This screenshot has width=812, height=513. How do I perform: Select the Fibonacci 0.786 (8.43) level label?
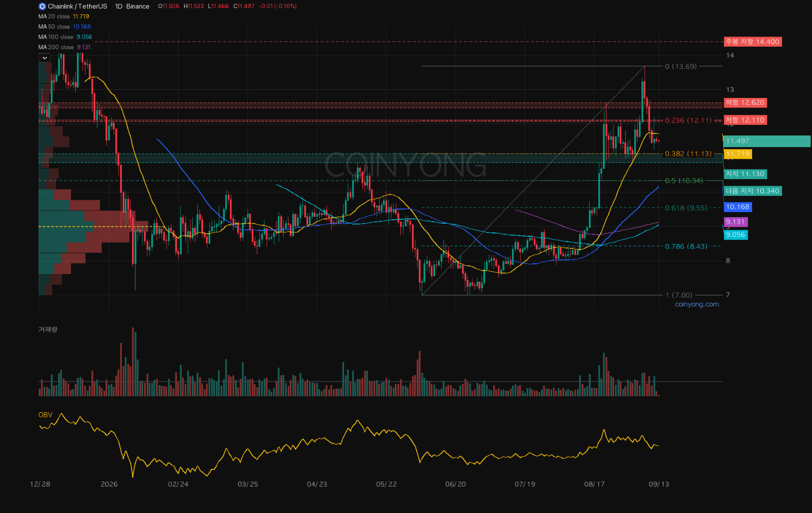coord(686,247)
